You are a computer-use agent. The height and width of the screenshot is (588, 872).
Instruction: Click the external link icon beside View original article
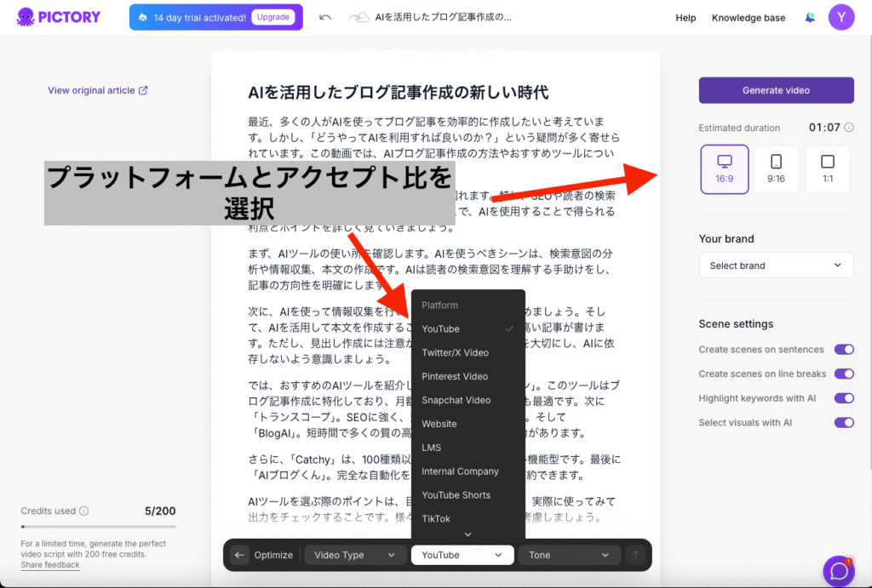tap(143, 90)
